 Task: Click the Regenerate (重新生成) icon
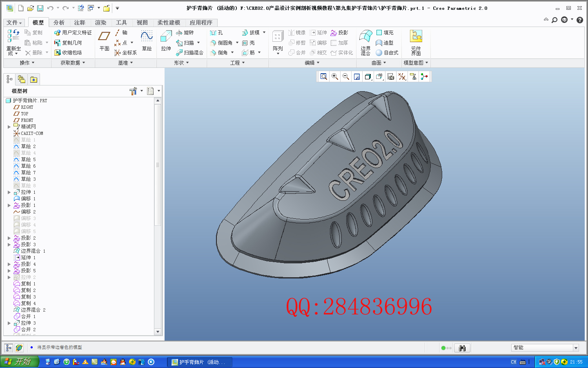point(13,42)
